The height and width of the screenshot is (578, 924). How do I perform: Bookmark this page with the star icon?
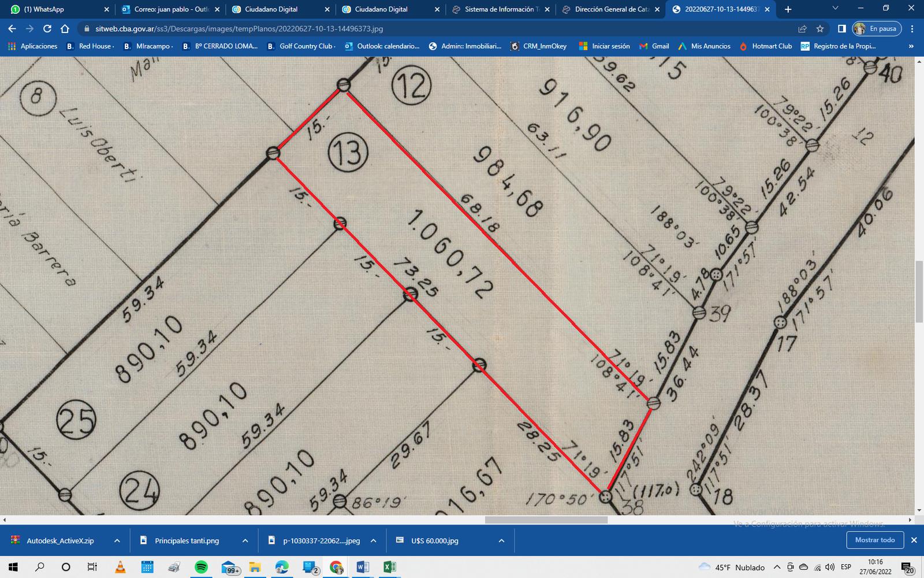click(x=820, y=29)
